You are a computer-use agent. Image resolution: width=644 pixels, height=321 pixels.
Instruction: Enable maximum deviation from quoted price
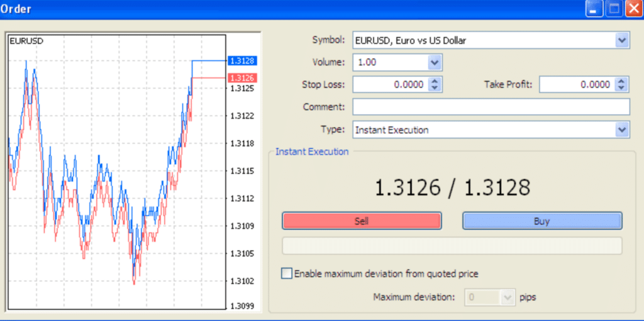(287, 273)
